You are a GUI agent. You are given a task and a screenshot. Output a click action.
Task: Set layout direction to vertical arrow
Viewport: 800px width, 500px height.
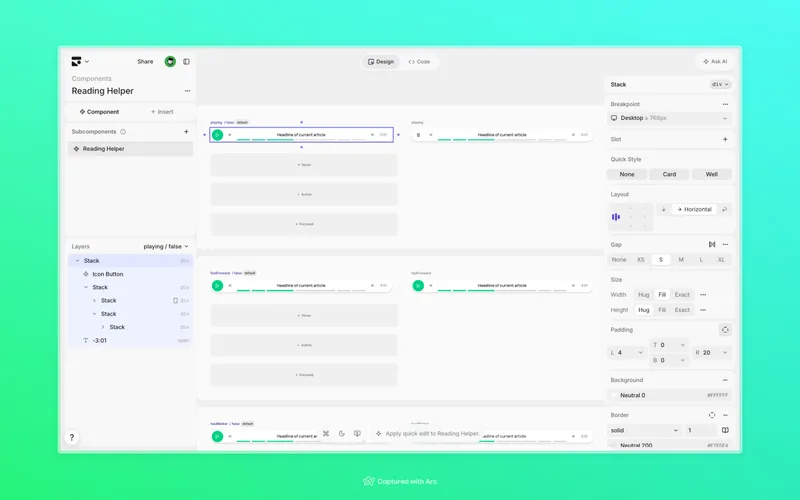[x=663, y=209]
